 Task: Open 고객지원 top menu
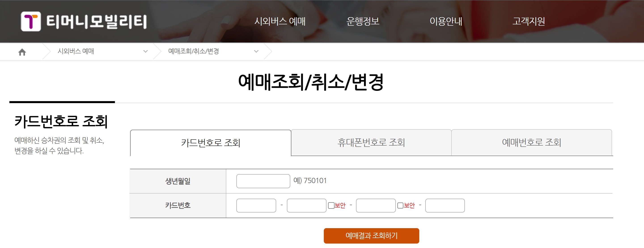[528, 21]
